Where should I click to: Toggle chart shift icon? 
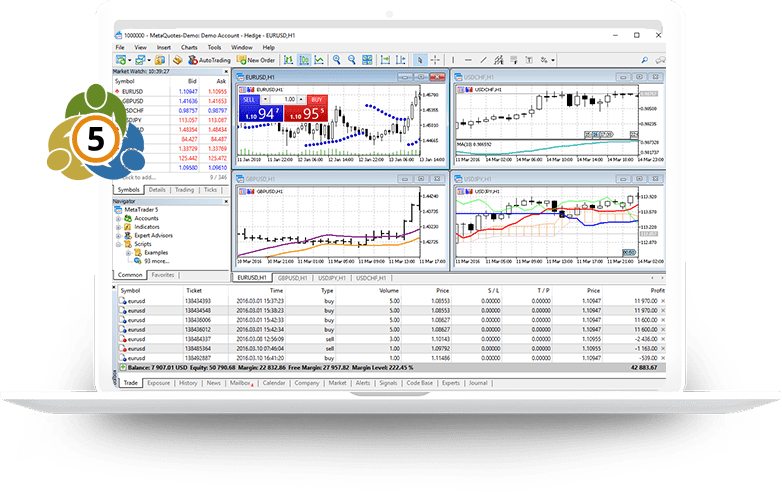pyautogui.click(x=400, y=60)
